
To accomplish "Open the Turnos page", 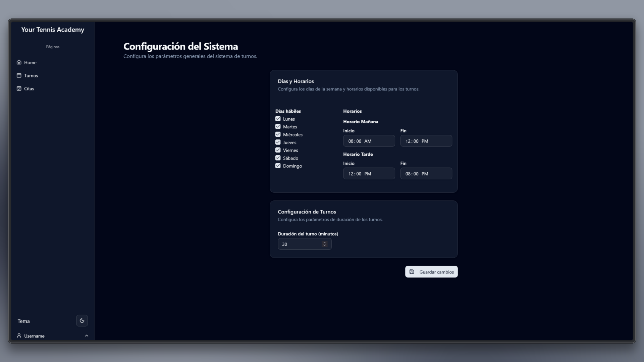I will point(31,75).
